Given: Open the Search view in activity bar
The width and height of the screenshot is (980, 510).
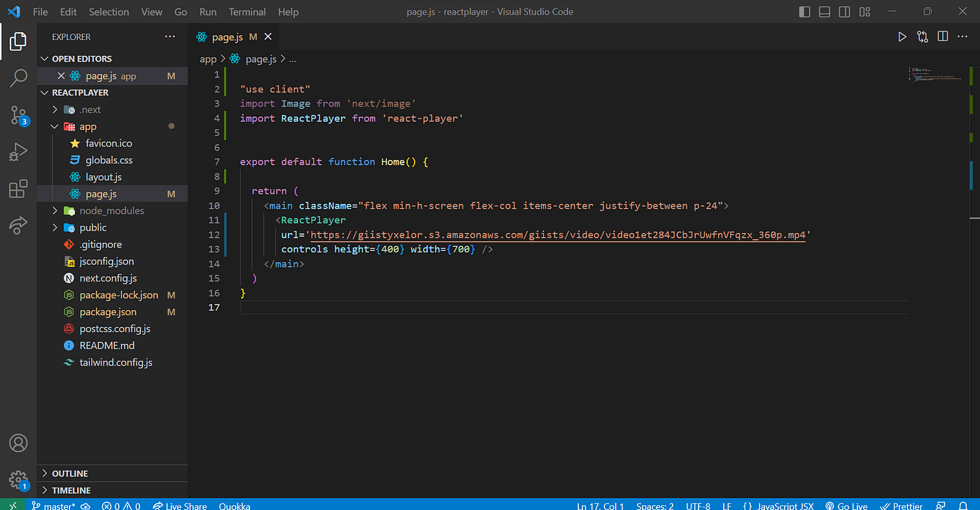Looking at the screenshot, I should pos(18,78).
